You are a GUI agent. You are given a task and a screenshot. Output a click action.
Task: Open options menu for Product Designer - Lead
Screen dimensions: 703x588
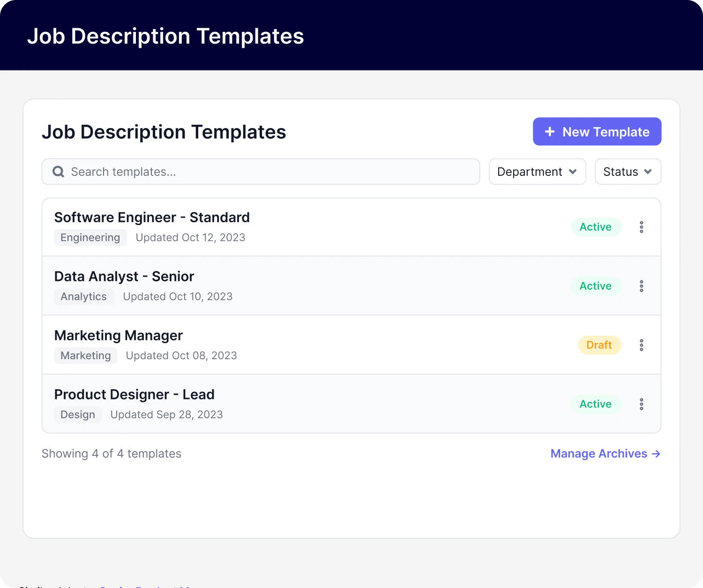641,404
